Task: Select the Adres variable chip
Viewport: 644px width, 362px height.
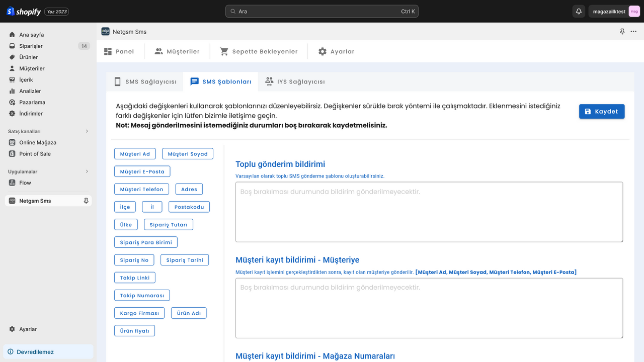Action: pyautogui.click(x=189, y=189)
